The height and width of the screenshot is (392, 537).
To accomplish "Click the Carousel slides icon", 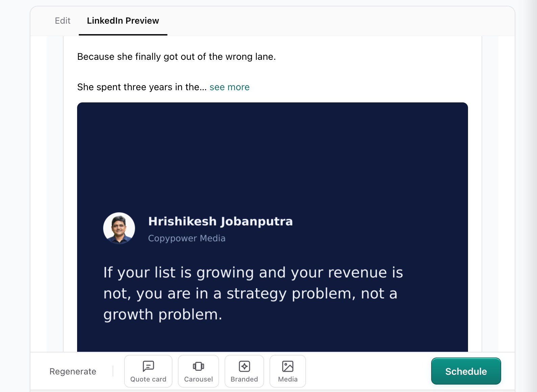I will click(x=199, y=366).
